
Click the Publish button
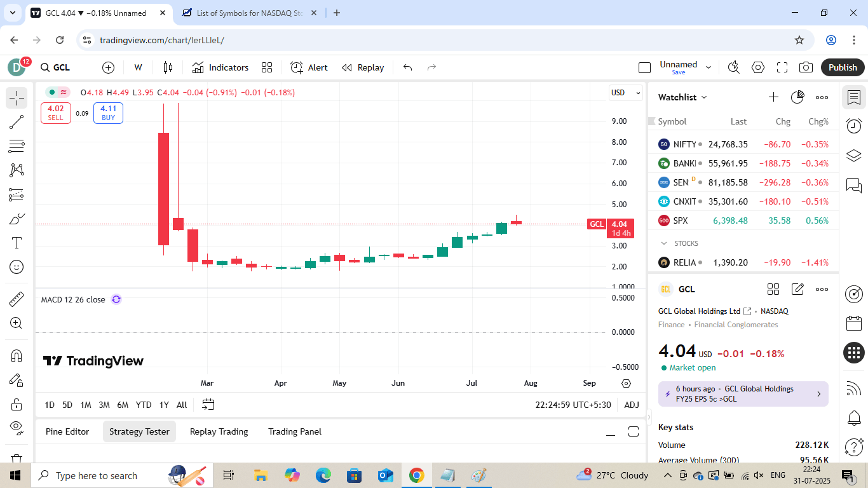[843, 67]
